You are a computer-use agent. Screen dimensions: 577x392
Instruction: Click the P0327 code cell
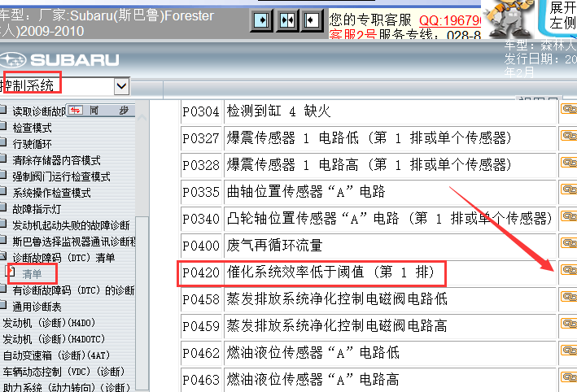[201, 138]
